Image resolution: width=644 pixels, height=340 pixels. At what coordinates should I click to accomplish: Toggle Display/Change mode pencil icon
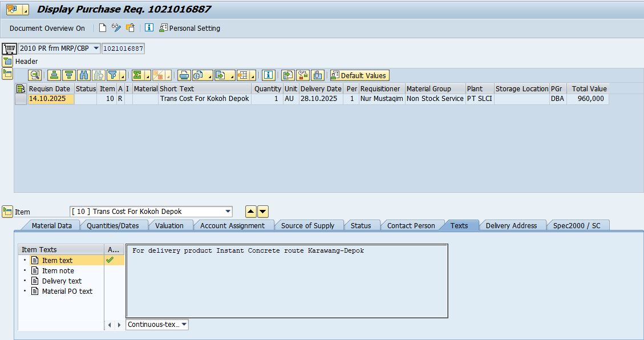pyautogui.click(x=116, y=28)
